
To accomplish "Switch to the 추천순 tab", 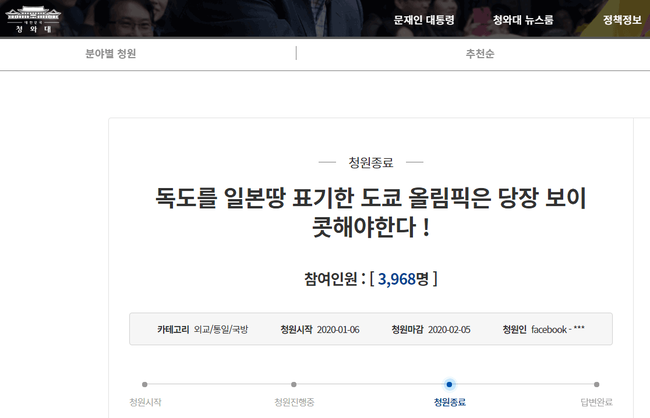I will (x=480, y=53).
